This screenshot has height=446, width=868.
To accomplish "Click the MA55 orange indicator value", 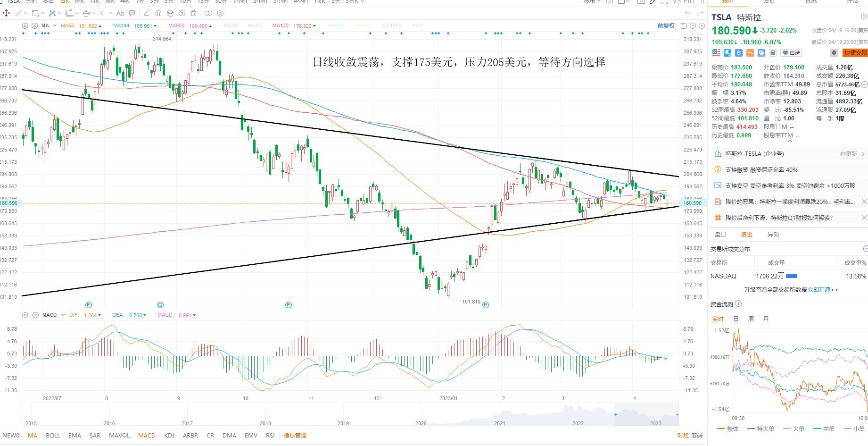I will pyautogui.click(x=81, y=26).
